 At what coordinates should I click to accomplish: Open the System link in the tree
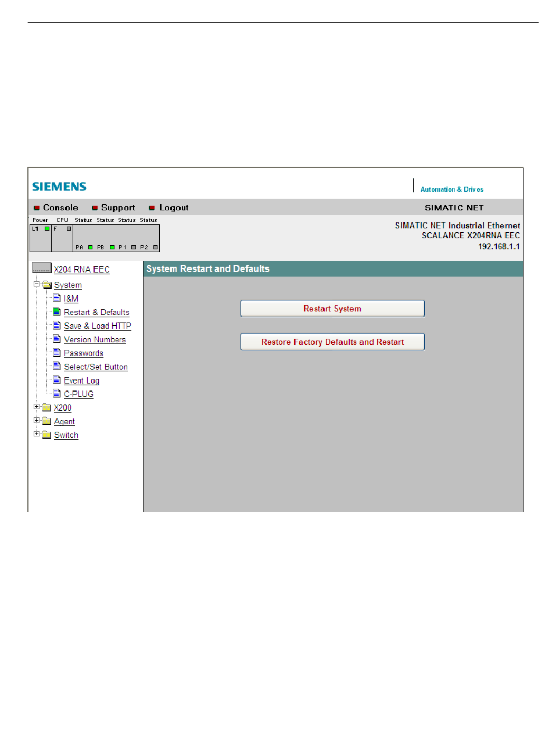68,285
